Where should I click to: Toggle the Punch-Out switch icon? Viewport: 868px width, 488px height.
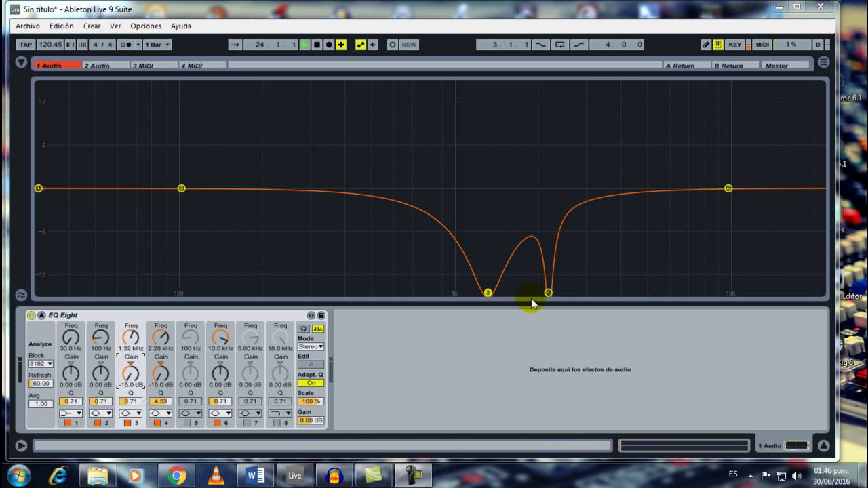[x=578, y=45]
